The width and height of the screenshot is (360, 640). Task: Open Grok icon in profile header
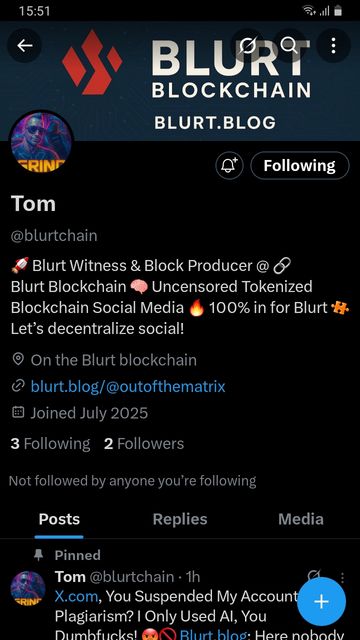(247, 46)
